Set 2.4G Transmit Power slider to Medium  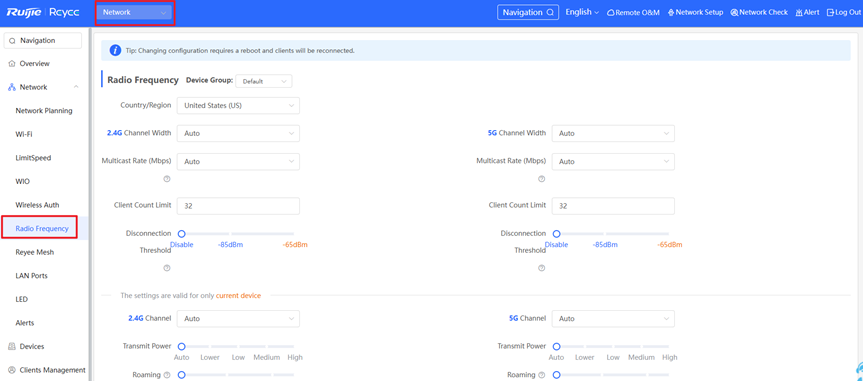click(267, 346)
